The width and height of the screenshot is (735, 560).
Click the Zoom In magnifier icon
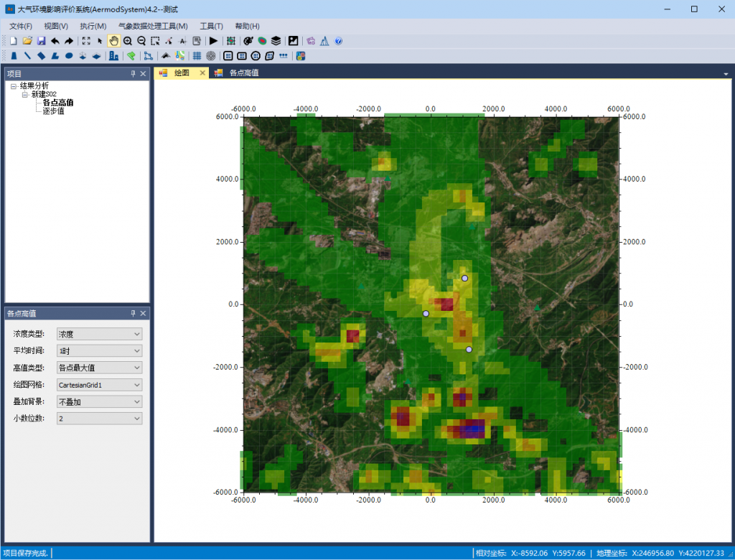(128, 41)
